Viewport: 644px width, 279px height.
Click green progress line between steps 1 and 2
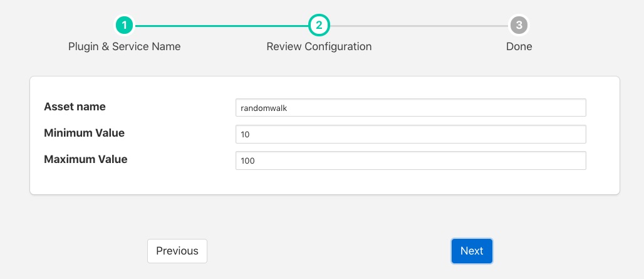pyautogui.click(x=221, y=26)
